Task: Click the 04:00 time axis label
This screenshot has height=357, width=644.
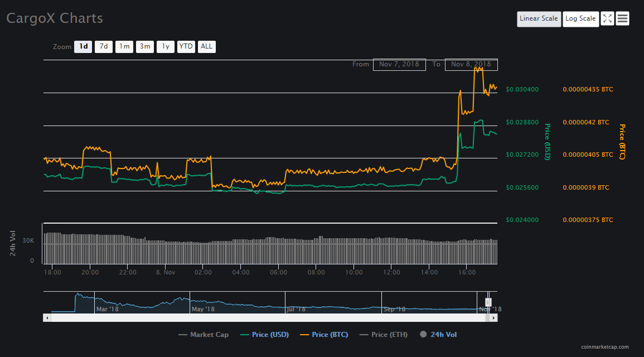Action: coord(241,272)
